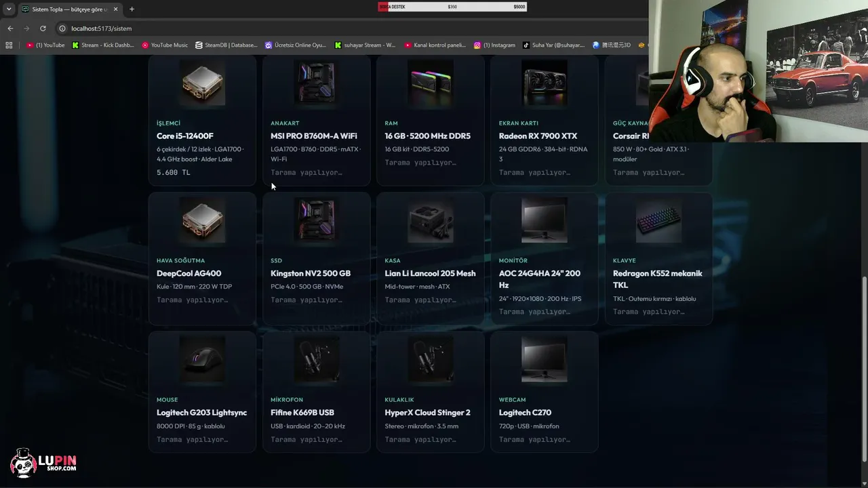Click the "Kule · 120 mm · 220 W TDP" specs

click(x=195, y=287)
